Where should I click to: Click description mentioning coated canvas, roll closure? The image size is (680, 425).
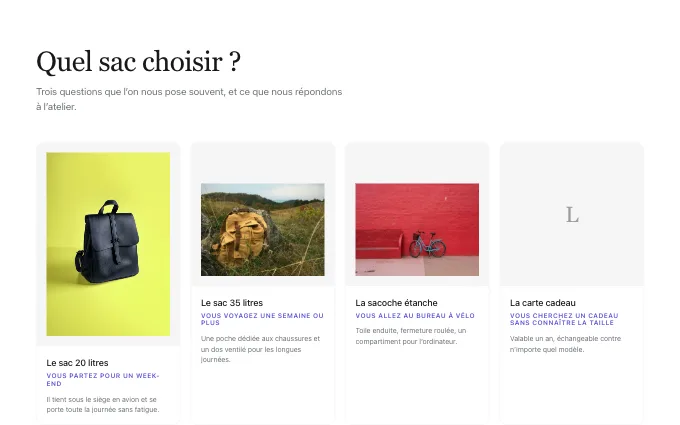[x=411, y=336]
